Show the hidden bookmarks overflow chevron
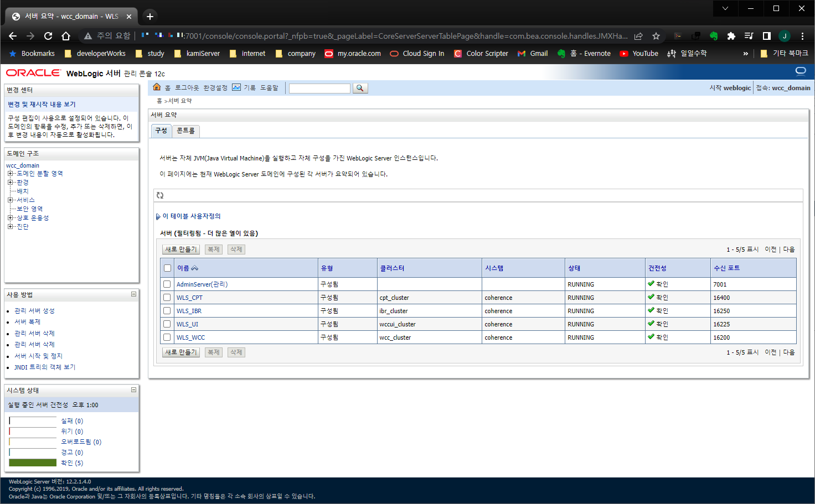815x504 pixels. point(746,54)
